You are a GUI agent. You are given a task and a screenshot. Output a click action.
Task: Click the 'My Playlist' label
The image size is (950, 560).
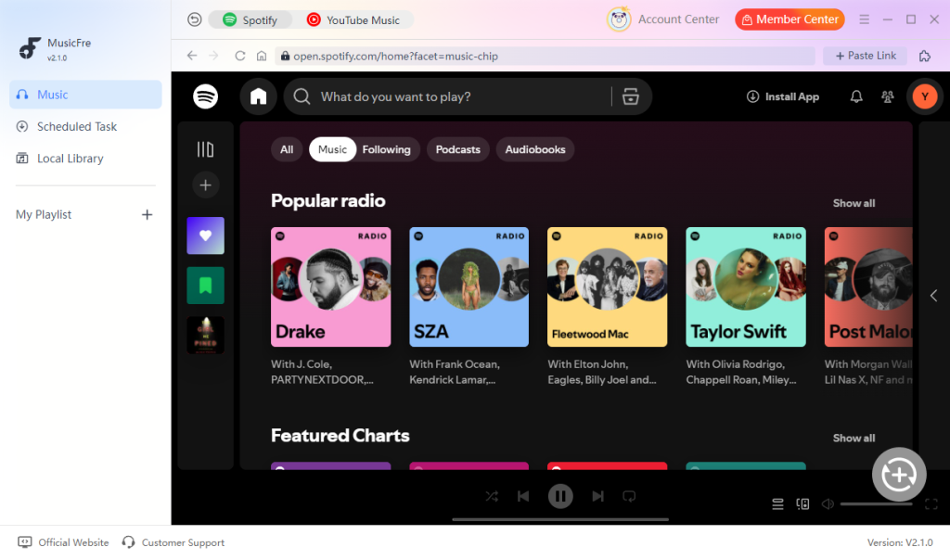pos(44,214)
